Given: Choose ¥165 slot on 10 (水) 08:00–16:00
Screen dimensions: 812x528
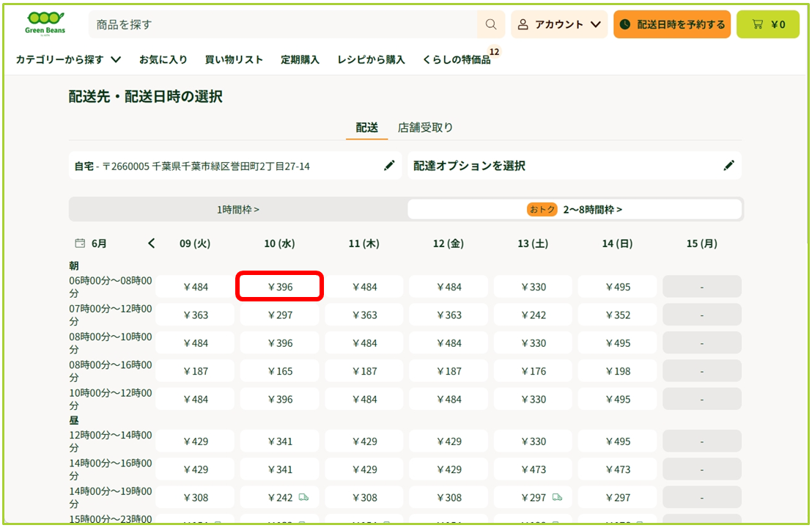Looking at the screenshot, I should (280, 371).
